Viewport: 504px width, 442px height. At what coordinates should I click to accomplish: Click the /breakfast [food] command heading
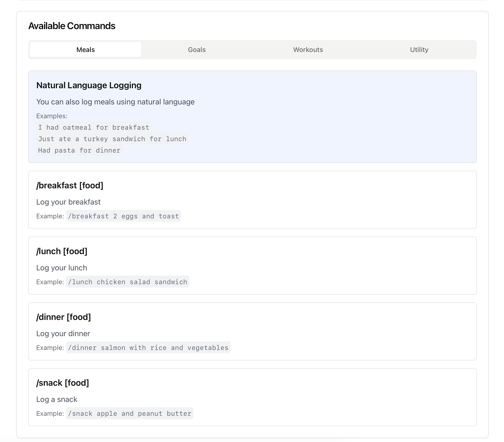(x=70, y=185)
